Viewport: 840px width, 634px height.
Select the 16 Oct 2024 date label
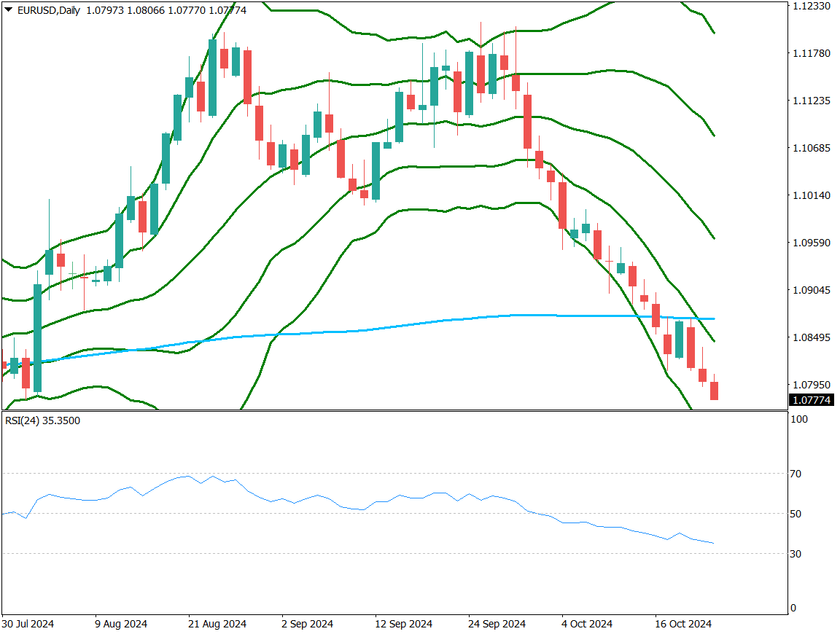pos(682,624)
